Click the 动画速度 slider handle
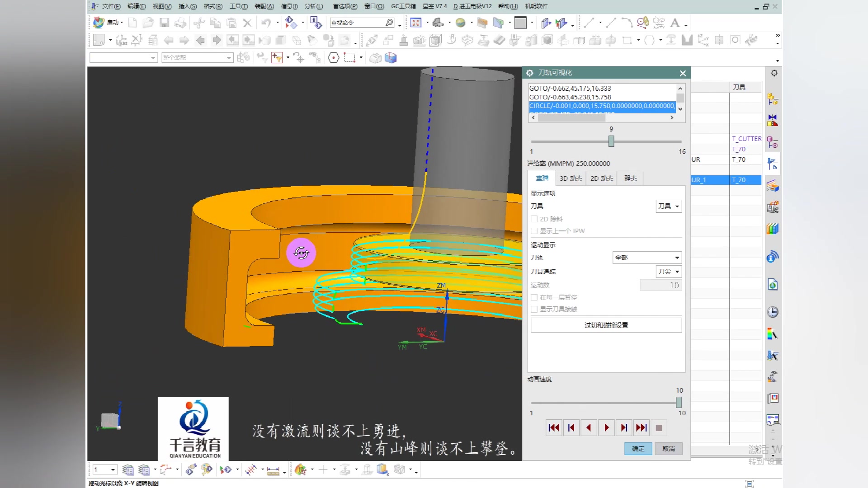The image size is (868, 488). (679, 402)
